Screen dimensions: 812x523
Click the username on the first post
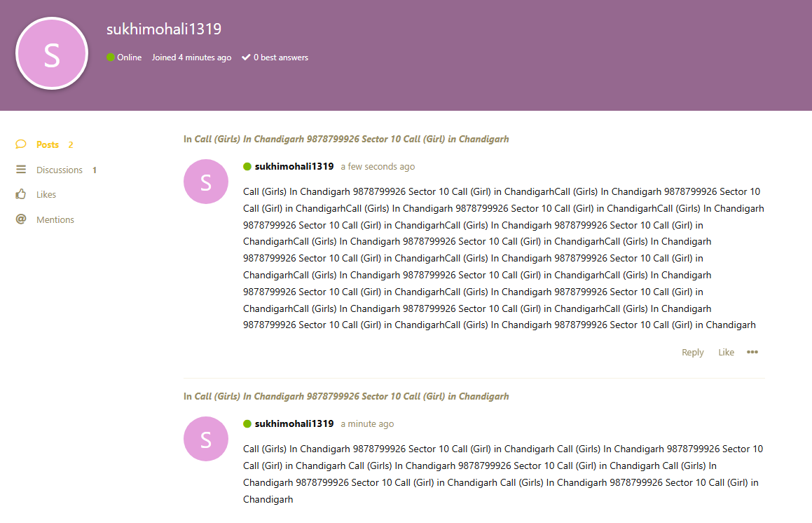tap(294, 166)
